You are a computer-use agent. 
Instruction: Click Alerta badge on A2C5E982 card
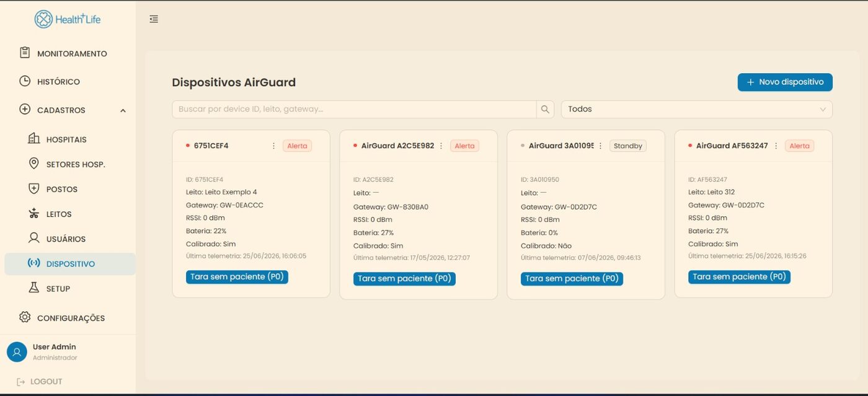click(x=464, y=146)
